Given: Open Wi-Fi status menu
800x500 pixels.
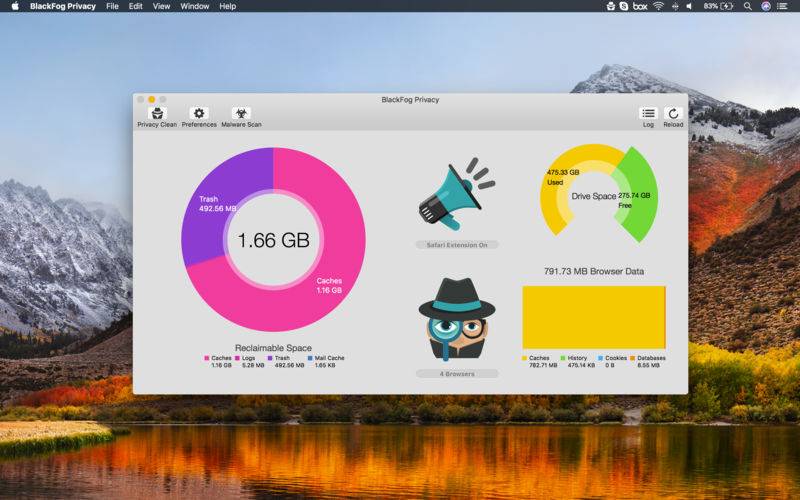Looking at the screenshot, I should click(x=659, y=6).
